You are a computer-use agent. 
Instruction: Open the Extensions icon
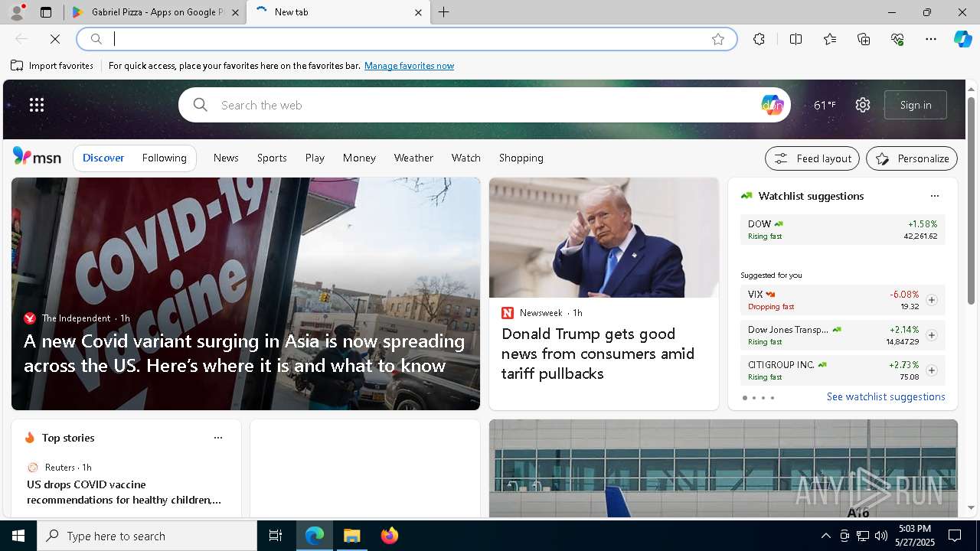click(x=759, y=39)
